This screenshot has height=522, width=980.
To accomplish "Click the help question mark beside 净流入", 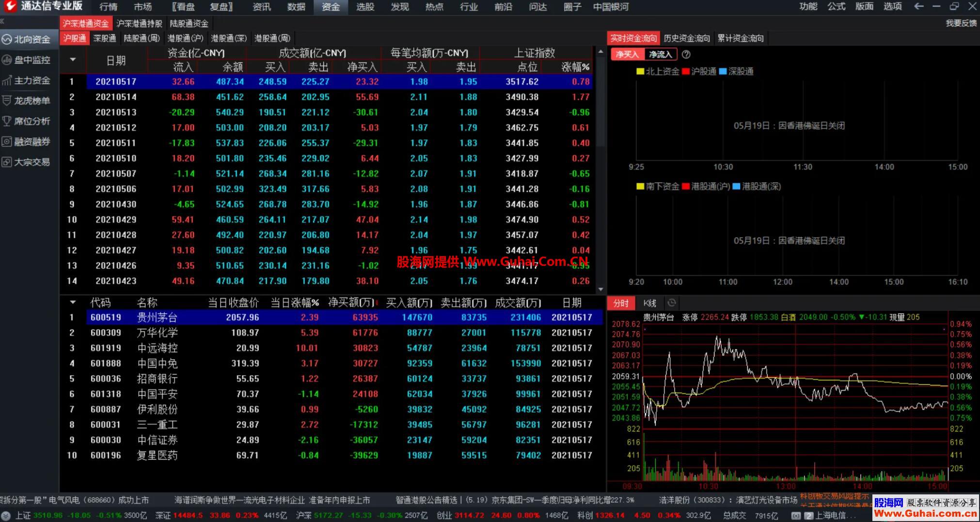I will [686, 54].
